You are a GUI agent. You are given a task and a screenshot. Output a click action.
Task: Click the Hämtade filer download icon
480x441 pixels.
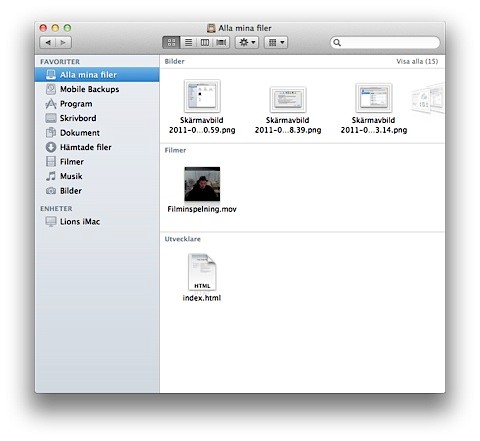pos(51,147)
